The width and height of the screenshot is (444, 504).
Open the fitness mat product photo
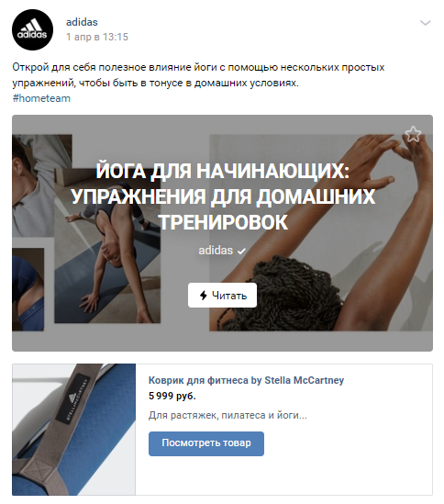click(x=74, y=430)
